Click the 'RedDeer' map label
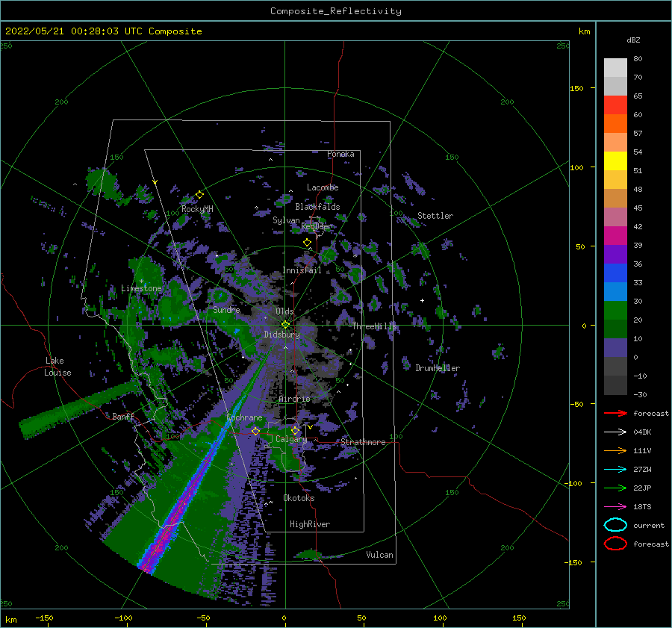Viewport: 672px width, 628px height. click(x=317, y=226)
